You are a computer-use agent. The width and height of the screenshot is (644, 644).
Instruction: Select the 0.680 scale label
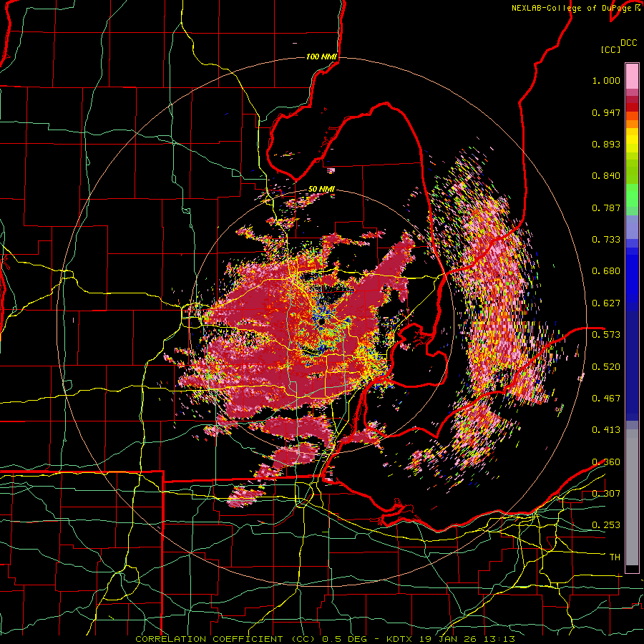pos(606,271)
